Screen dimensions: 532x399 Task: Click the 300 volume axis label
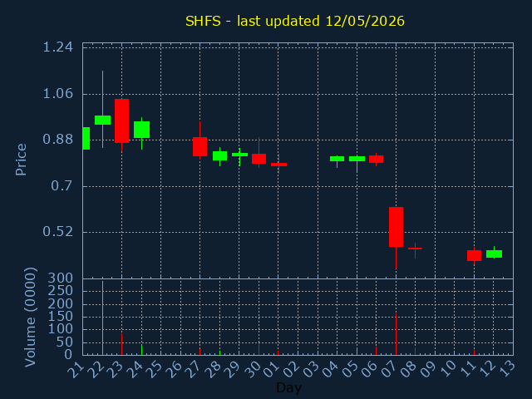pyautogui.click(x=61, y=278)
